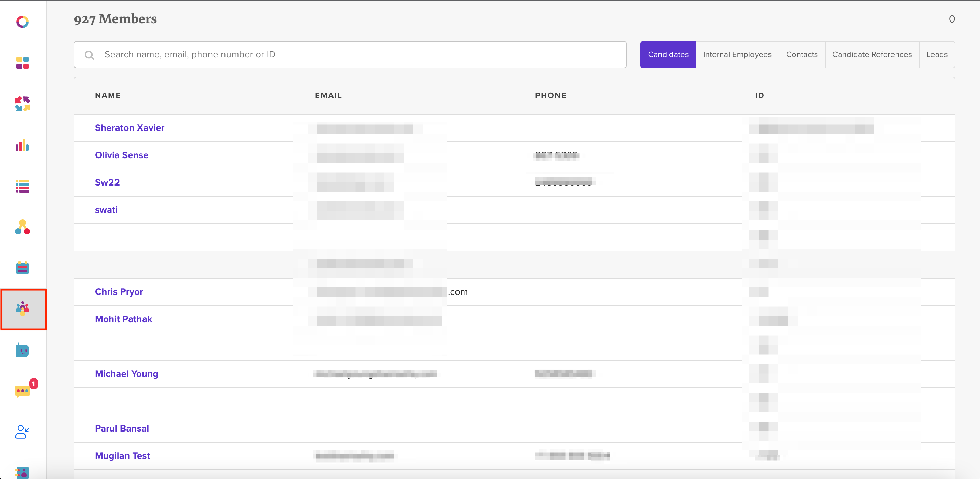Open Chris Pryor's profile
The image size is (980, 479).
(119, 292)
